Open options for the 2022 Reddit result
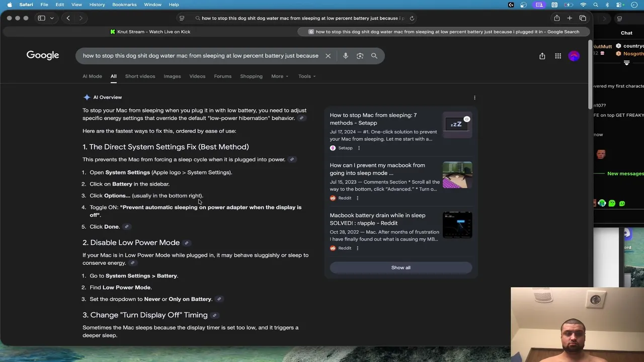The width and height of the screenshot is (644, 362). pos(357,248)
